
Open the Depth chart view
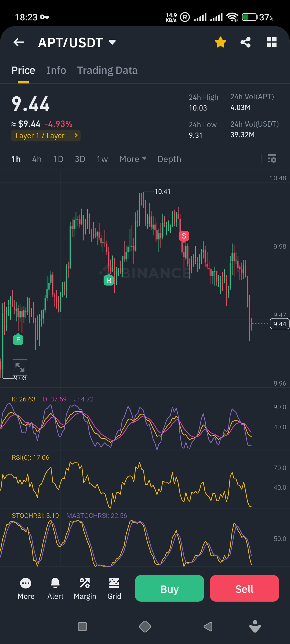pyautogui.click(x=169, y=159)
